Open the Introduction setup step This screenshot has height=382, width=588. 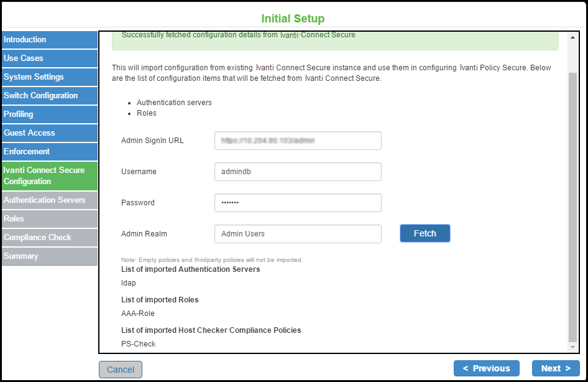(x=48, y=40)
